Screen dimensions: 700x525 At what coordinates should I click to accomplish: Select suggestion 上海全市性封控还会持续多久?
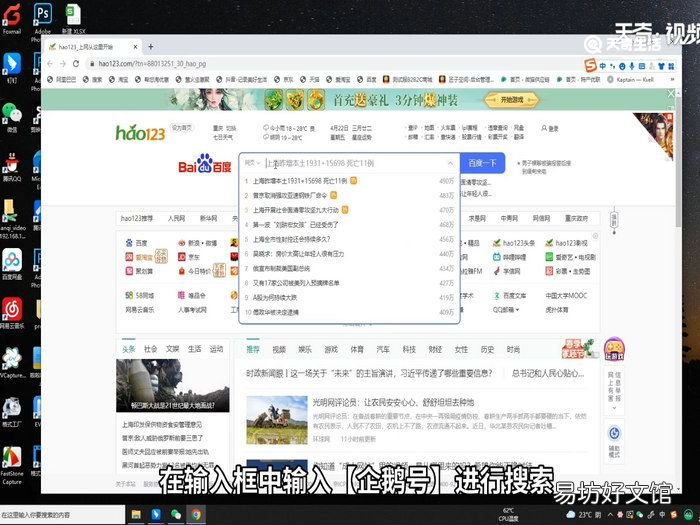(291, 239)
